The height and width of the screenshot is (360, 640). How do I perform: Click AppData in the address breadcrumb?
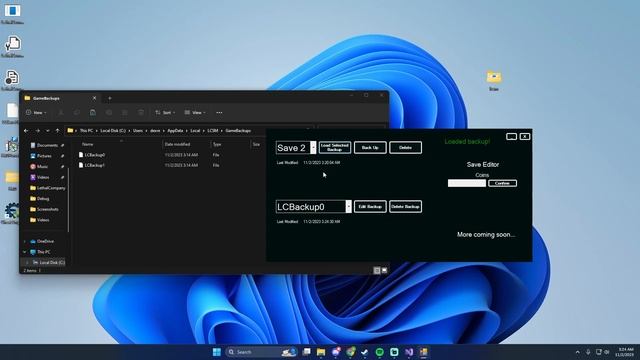(175, 131)
